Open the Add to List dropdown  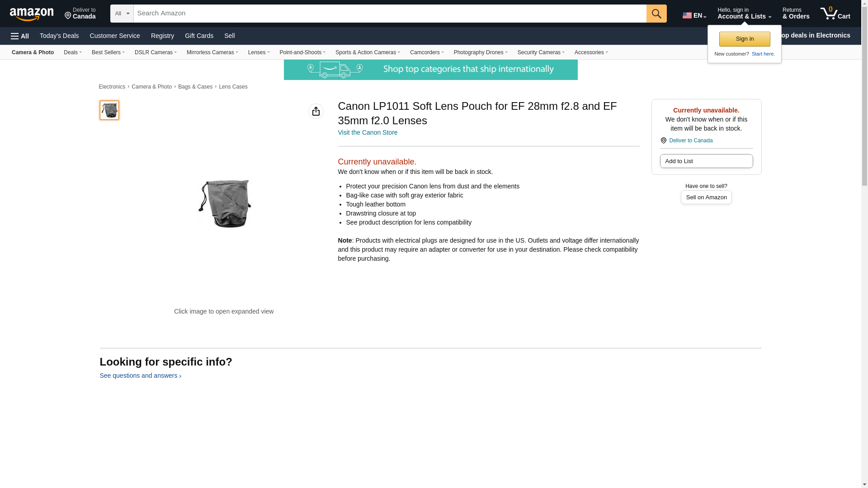(x=706, y=161)
